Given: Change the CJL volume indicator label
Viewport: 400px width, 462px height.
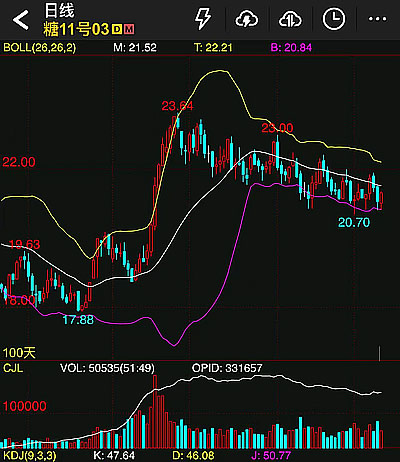Looking at the screenshot, I should (13, 368).
